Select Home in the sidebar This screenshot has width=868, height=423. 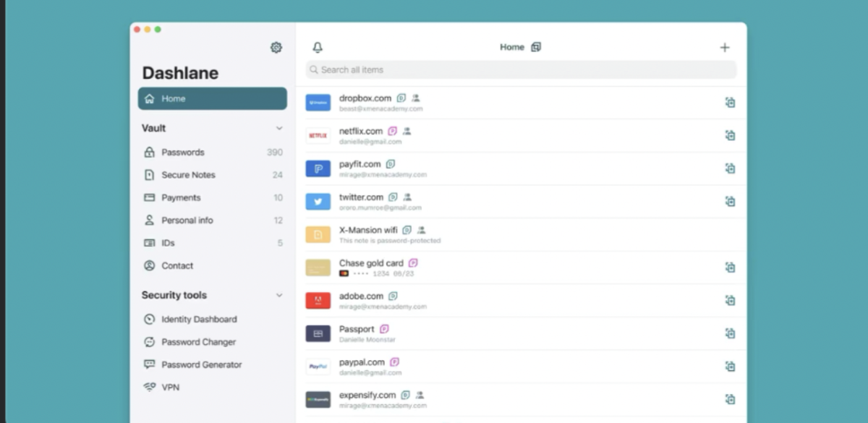pos(212,98)
